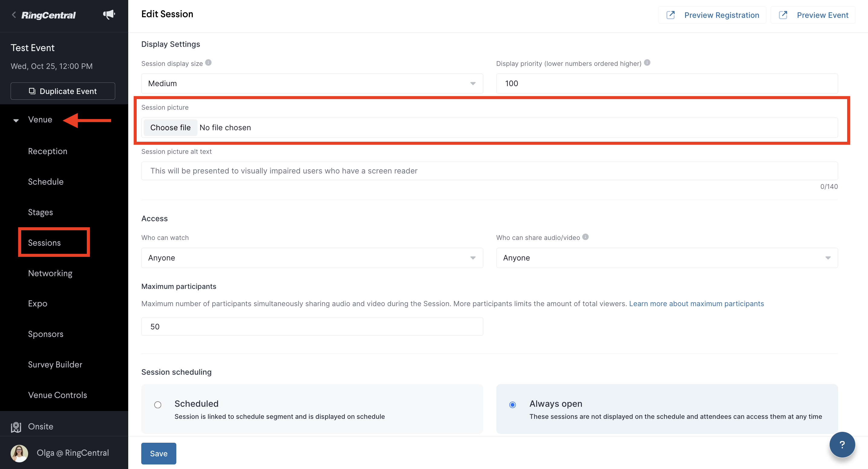Screen dimensions: 868x469
Task: Select the Scheduled radio button
Action: 158,405
